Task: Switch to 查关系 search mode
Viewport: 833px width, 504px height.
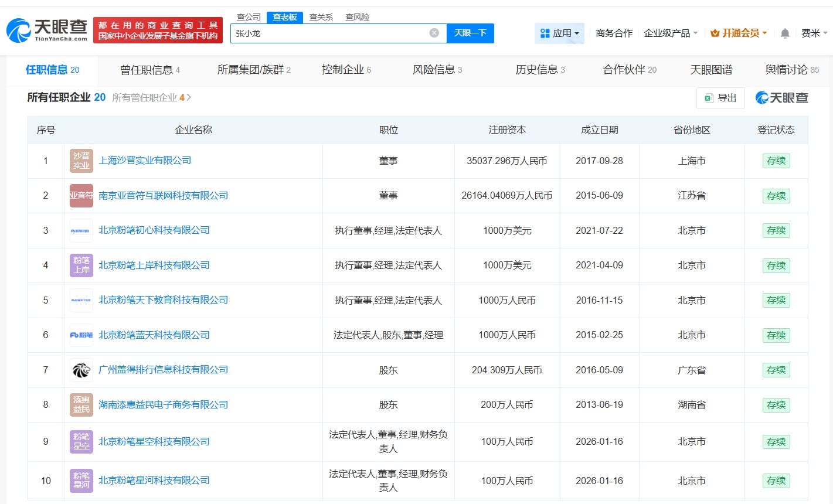Action: 321,17
